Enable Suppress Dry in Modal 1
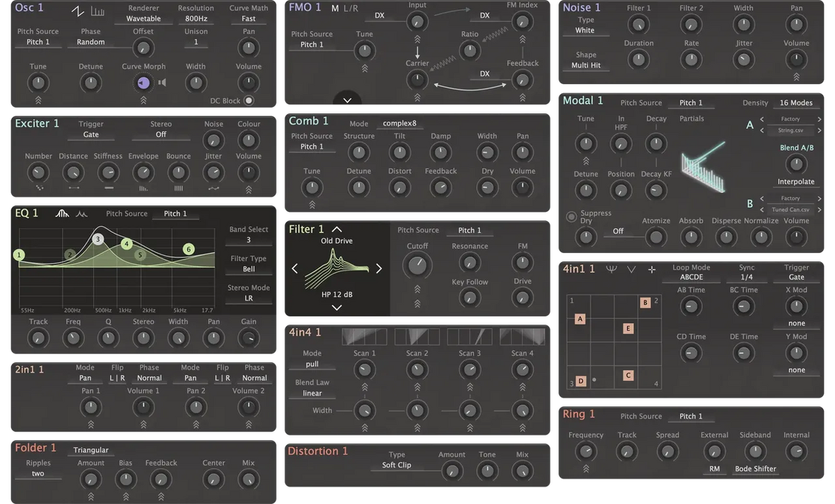The height and width of the screenshot is (504, 835). pos(571,217)
